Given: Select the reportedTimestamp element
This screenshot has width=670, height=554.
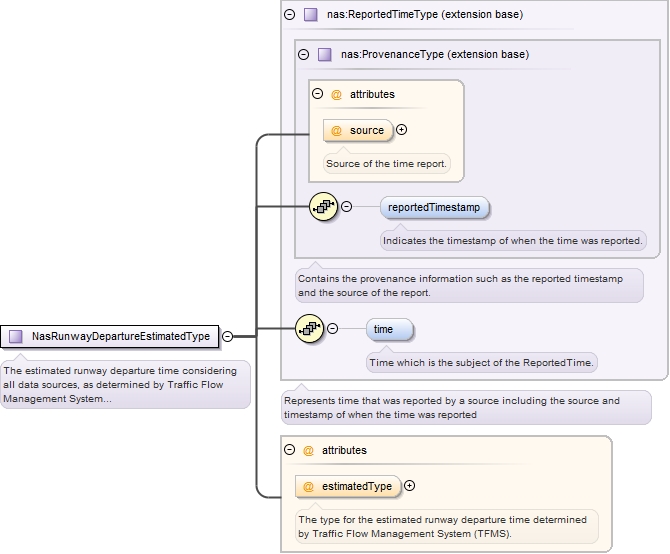Looking at the screenshot, I should (x=434, y=207).
